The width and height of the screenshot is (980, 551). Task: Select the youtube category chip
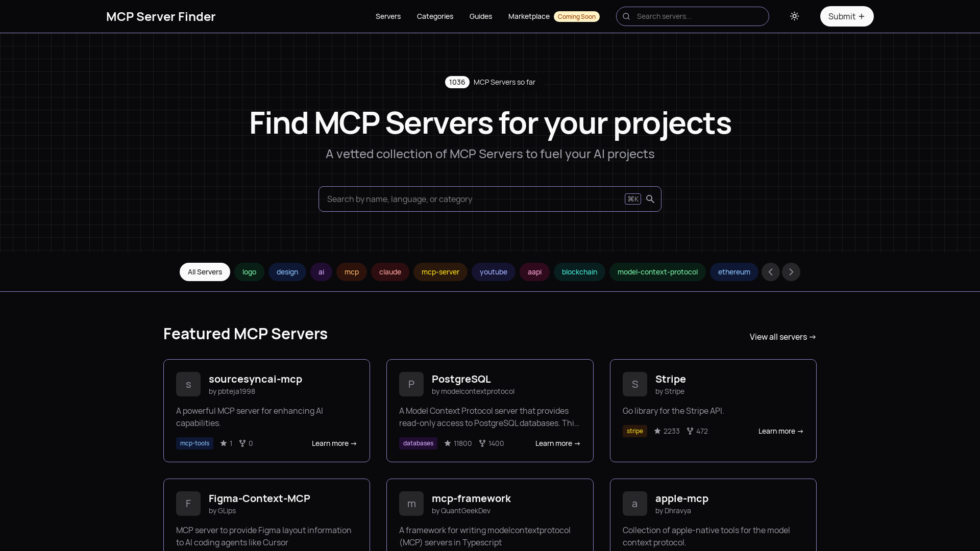494,272
